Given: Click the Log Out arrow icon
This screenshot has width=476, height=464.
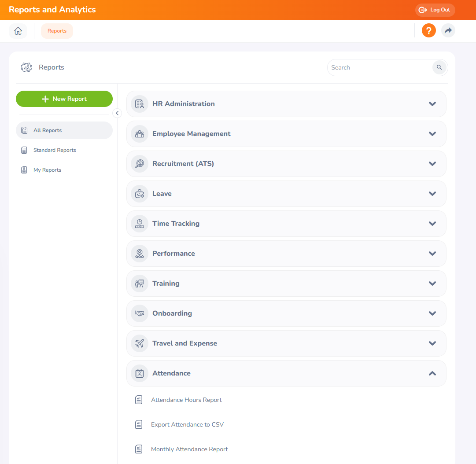Looking at the screenshot, I should click(423, 10).
